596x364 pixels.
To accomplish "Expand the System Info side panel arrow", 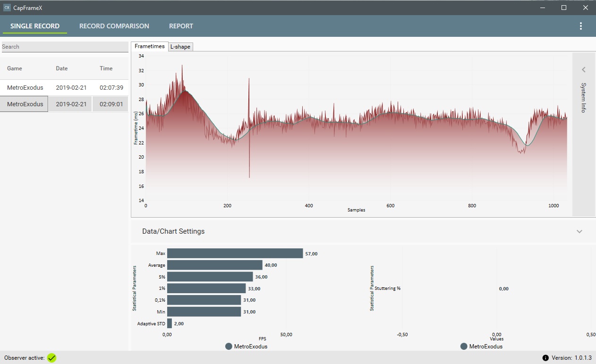I will [x=583, y=69].
